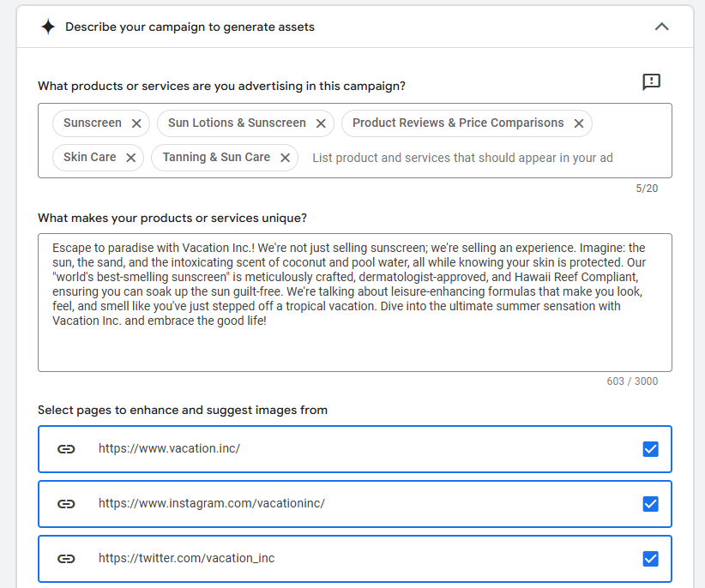Click the https://twitter.com/vacation_inc URL text
The image size is (705, 588).
[186, 559]
